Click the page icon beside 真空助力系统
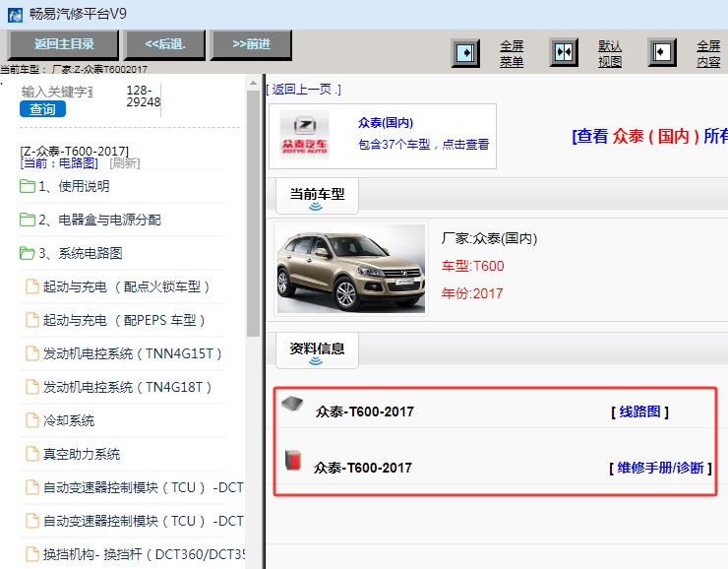 point(32,454)
